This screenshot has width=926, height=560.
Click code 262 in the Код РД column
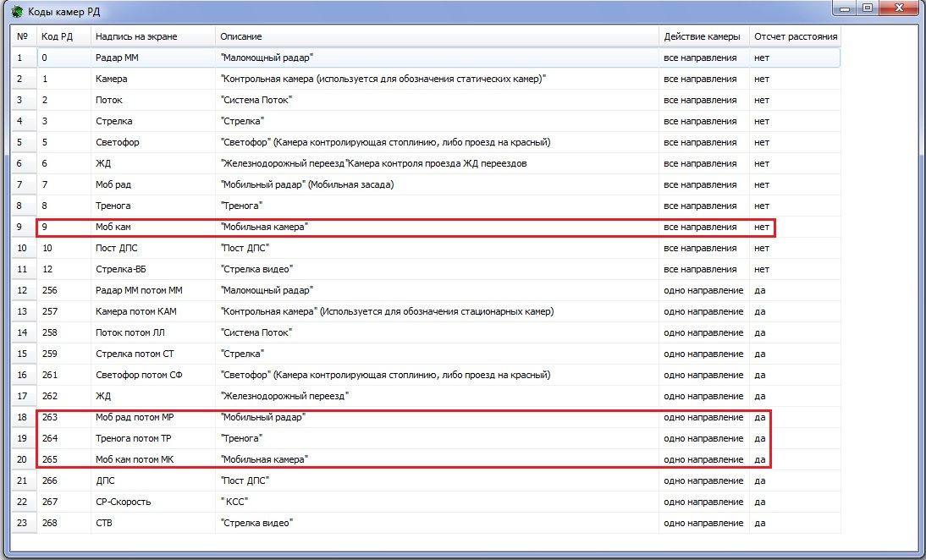[x=50, y=396]
